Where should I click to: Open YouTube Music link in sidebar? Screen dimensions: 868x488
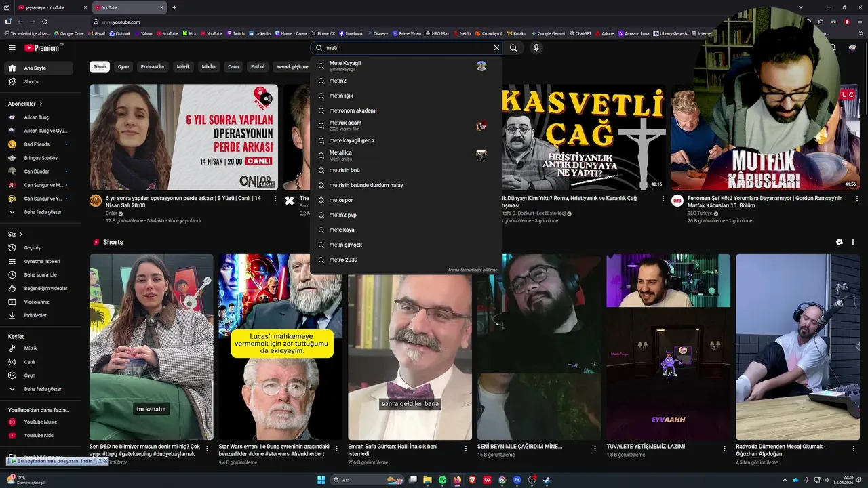[x=40, y=422]
